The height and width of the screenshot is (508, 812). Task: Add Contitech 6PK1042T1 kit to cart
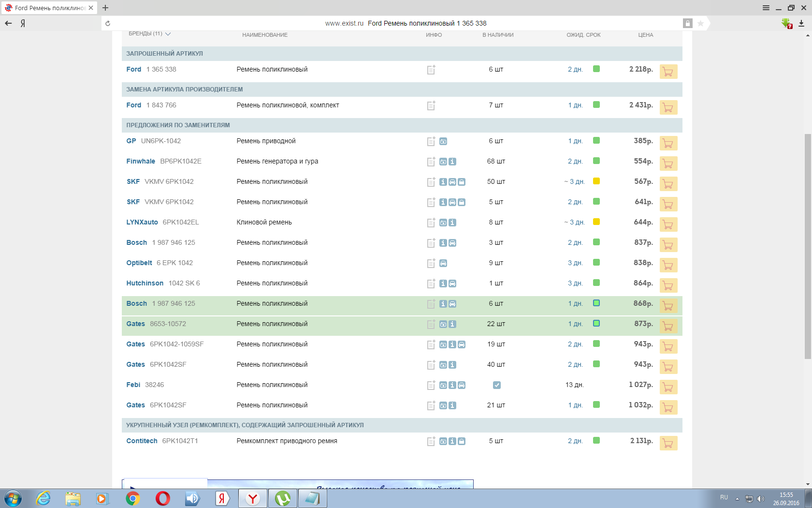point(668,443)
